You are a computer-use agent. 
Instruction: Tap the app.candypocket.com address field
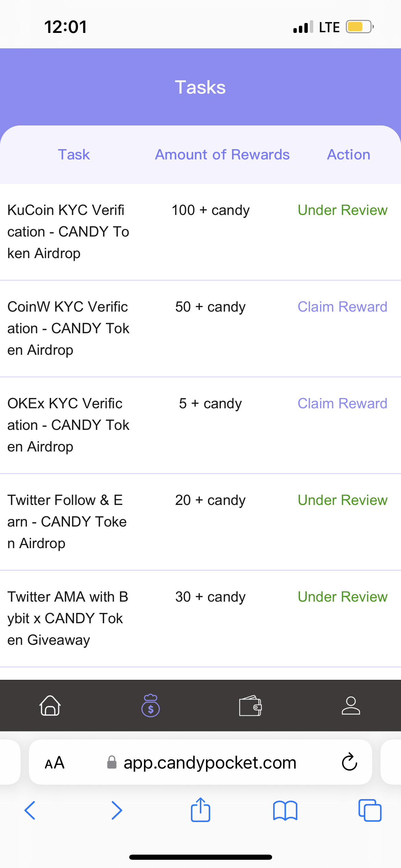(x=209, y=763)
